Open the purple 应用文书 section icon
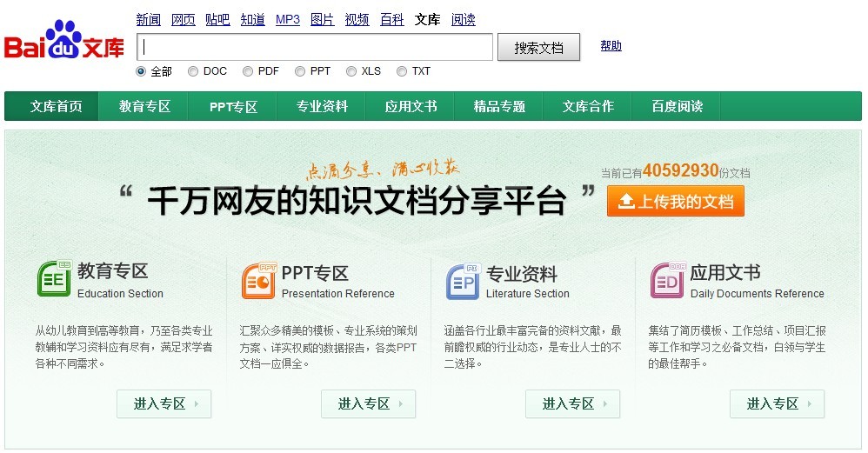Viewport: 868px width, 453px height. (x=668, y=280)
